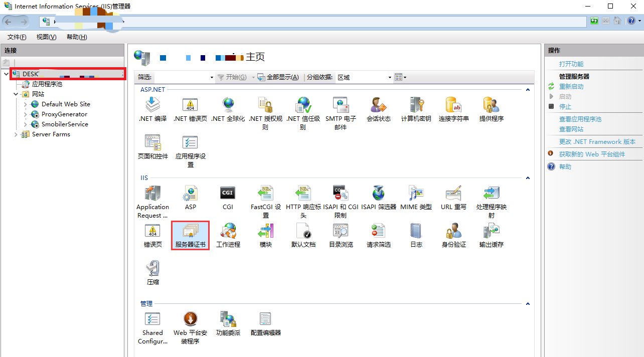
Task: Expand the SmobilerService site node
Action: tap(26, 124)
